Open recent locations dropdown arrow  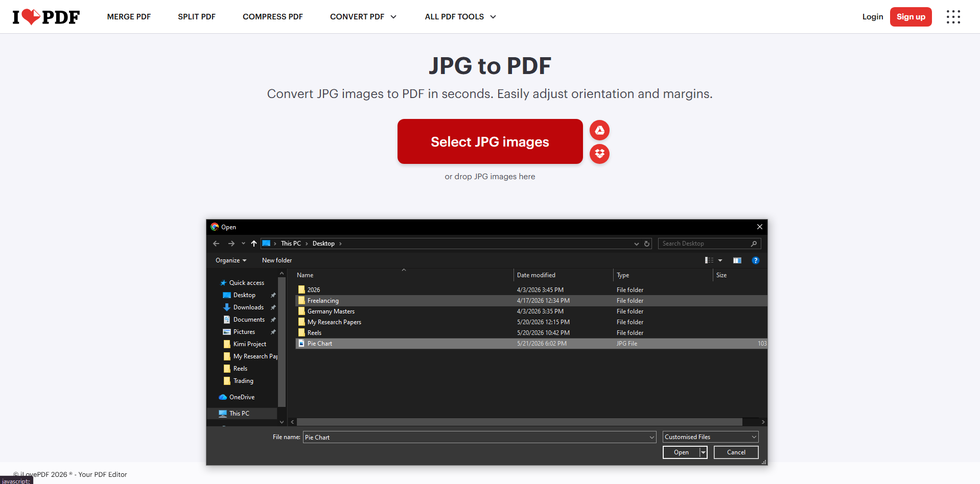pos(243,244)
